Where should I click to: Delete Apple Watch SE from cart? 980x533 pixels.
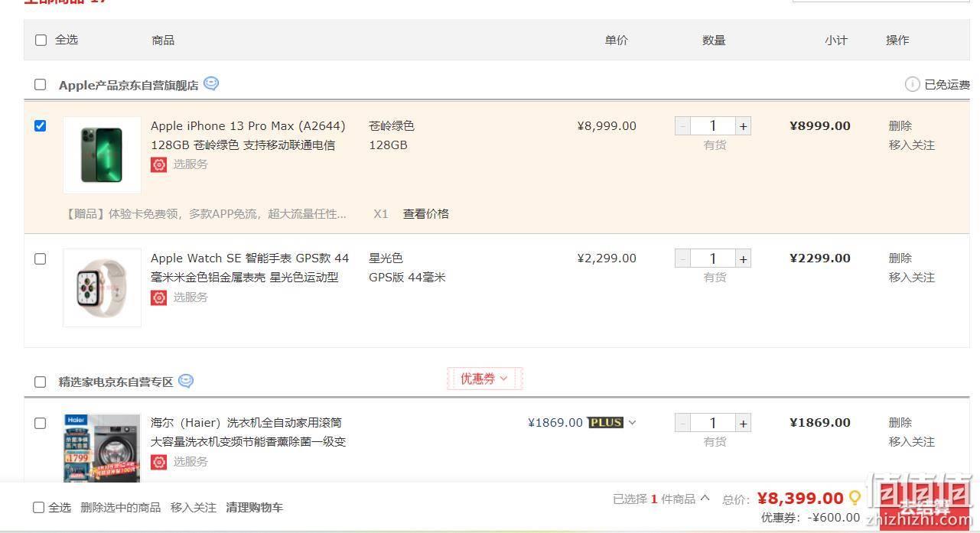point(900,258)
